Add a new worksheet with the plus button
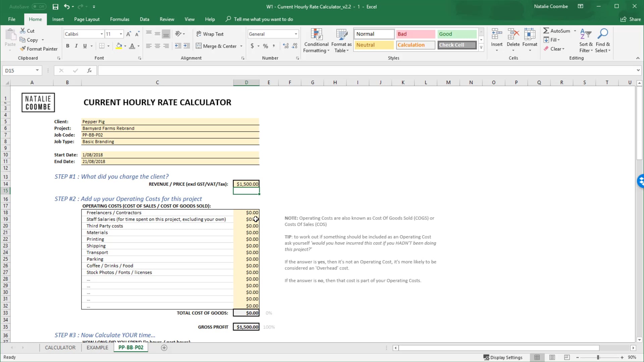 coord(164,347)
